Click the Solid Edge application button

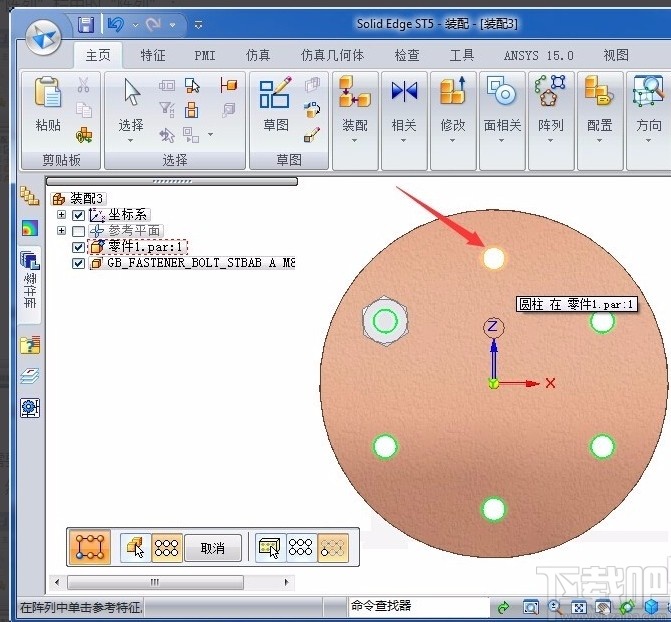coord(43,37)
